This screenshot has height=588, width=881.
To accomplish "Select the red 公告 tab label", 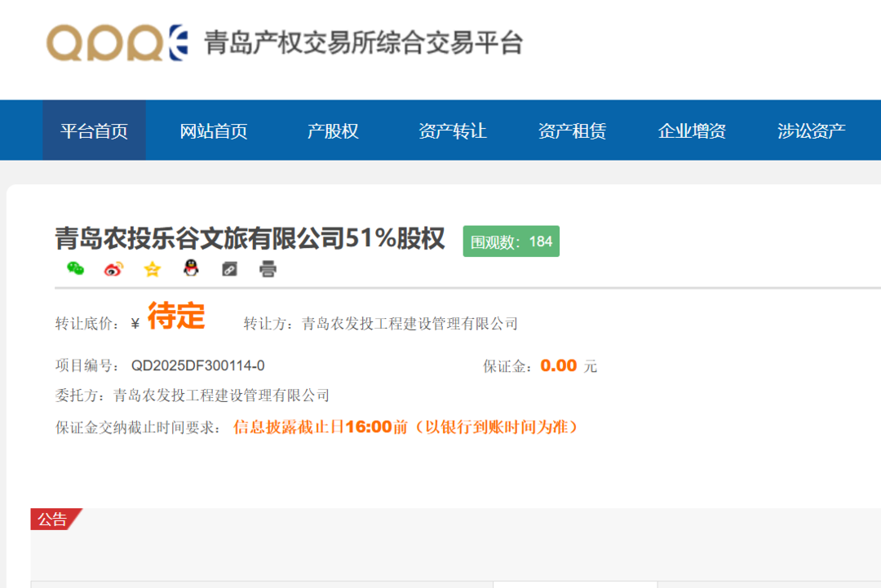I will pyautogui.click(x=53, y=519).
